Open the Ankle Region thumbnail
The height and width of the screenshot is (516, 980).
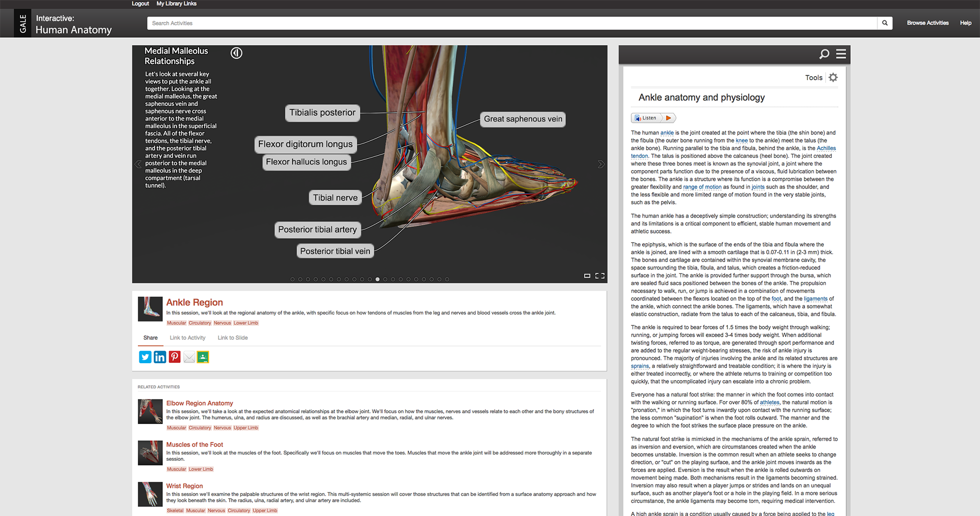click(150, 309)
